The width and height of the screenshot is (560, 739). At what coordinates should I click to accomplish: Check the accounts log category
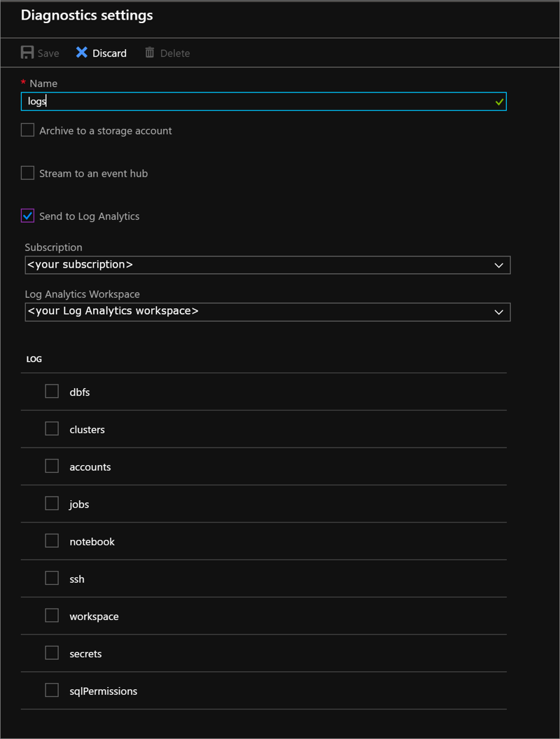coord(52,466)
